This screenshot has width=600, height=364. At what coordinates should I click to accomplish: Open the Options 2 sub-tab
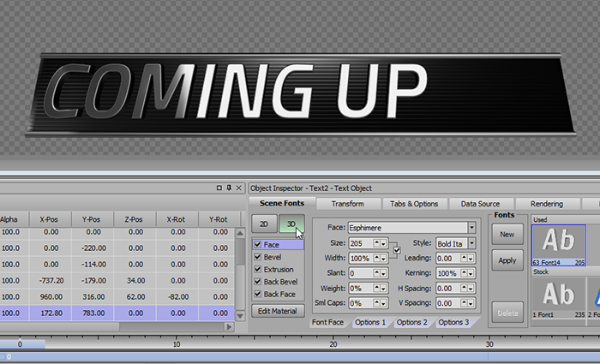click(411, 322)
